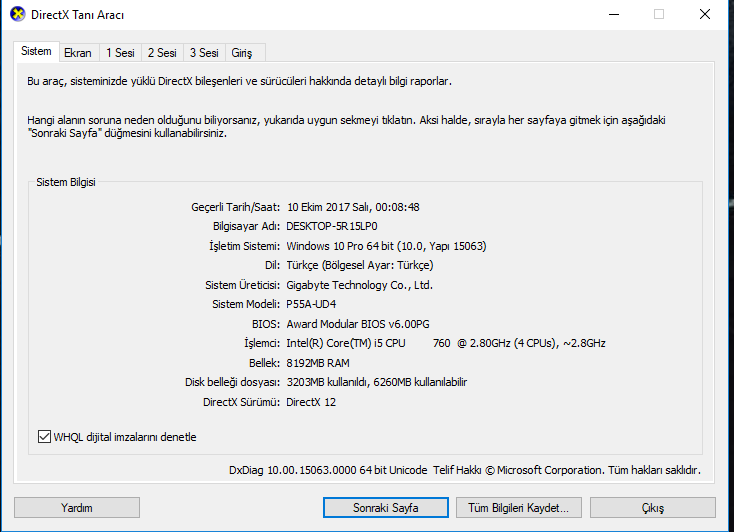
Task: Close the DirectX Tanı Aracı window
Action: click(x=705, y=15)
